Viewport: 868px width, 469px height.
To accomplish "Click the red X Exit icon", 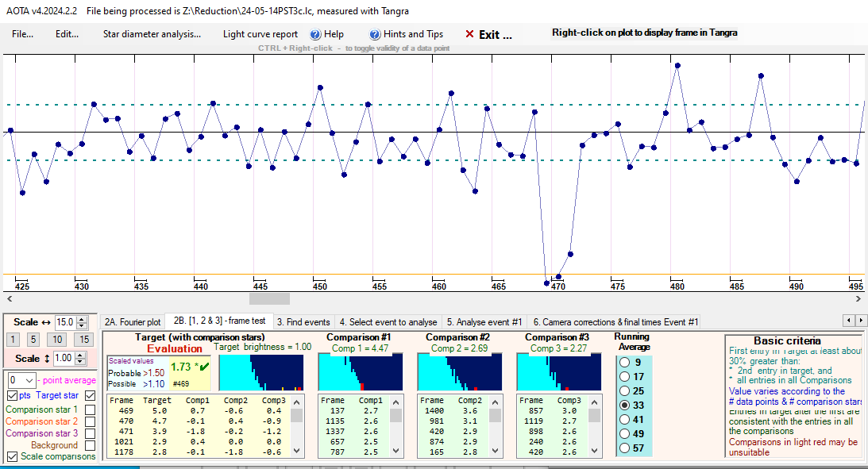I will tap(469, 34).
